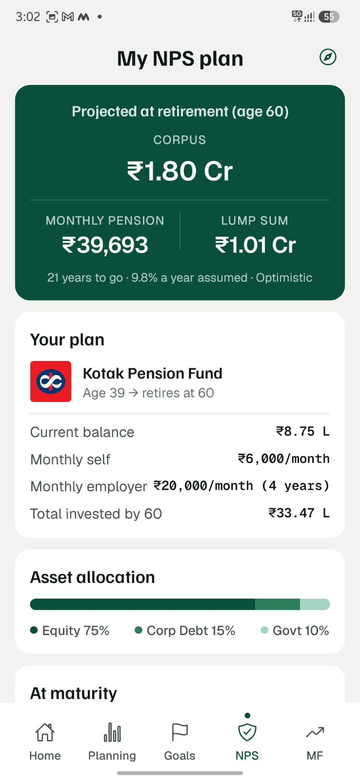Tap the compass icon beside My NPS plan
Screen dimensions: 360x780
pos(328,57)
